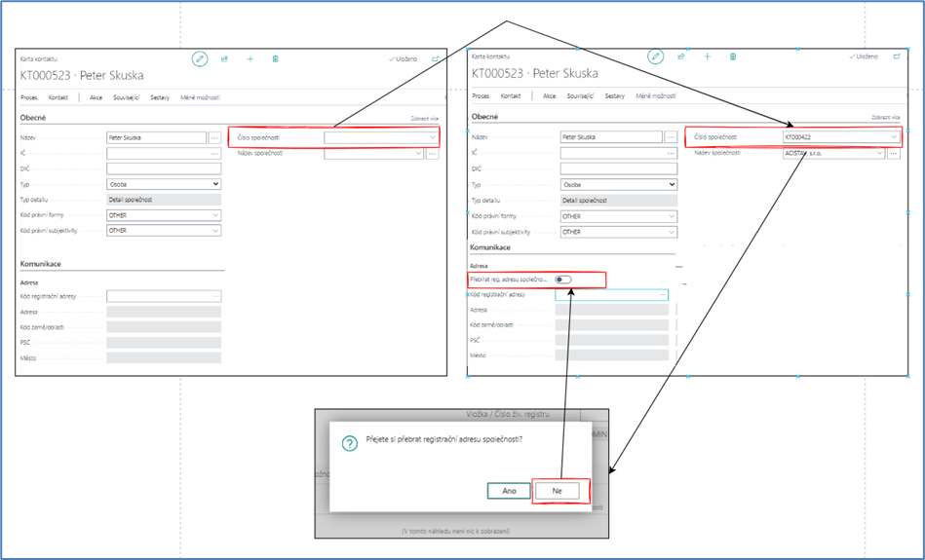
Task: Click DIČ input field in left card
Action: 163,168
